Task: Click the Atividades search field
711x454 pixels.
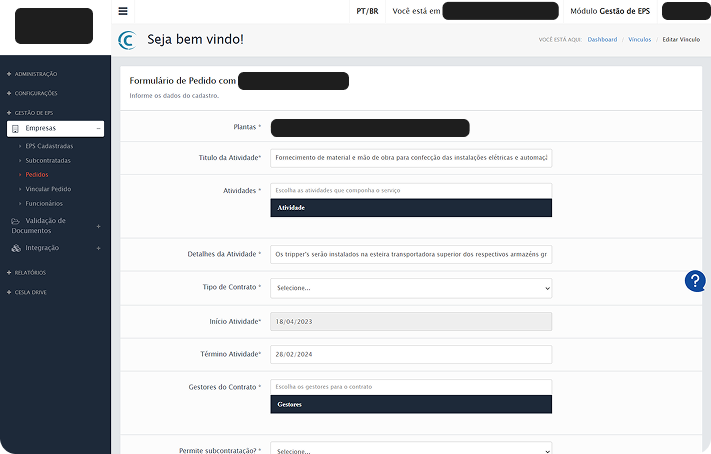Action: (x=411, y=190)
